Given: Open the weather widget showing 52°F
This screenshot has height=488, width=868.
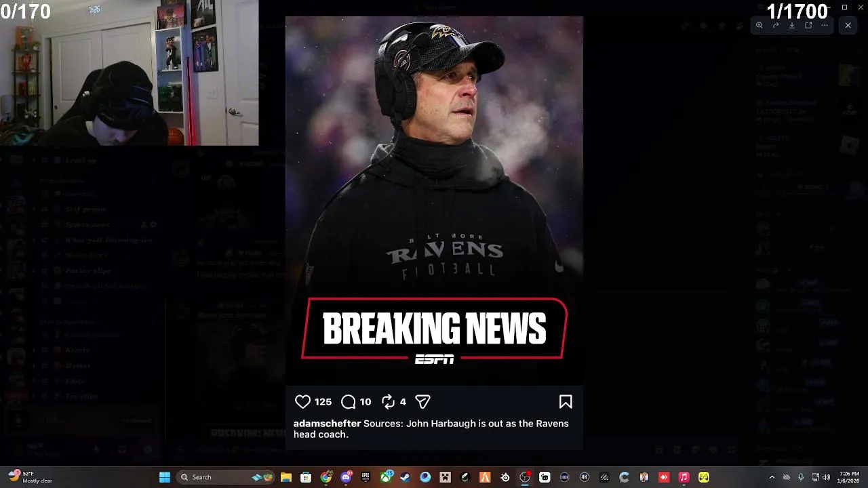Looking at the screenshot, I should click(31, 477).
